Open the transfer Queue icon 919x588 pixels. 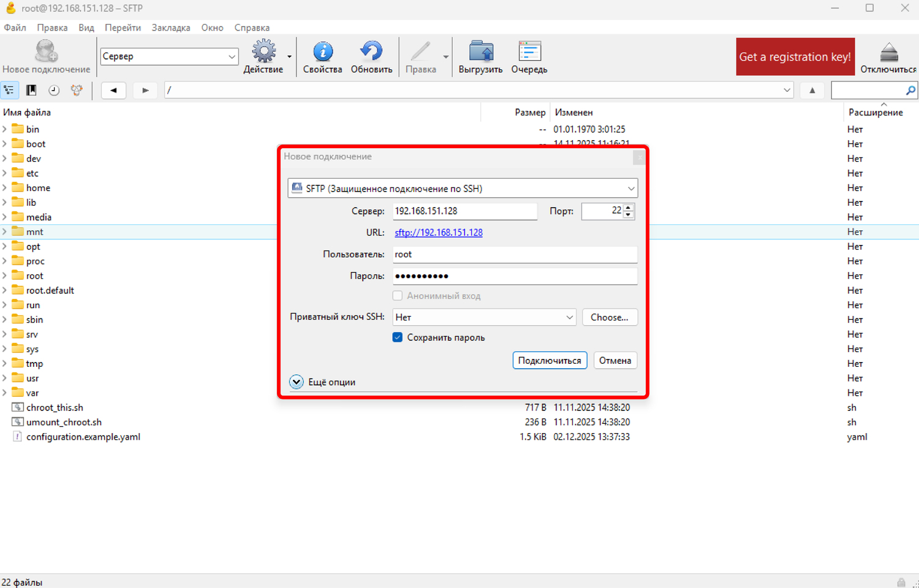(x=529, y=52)
